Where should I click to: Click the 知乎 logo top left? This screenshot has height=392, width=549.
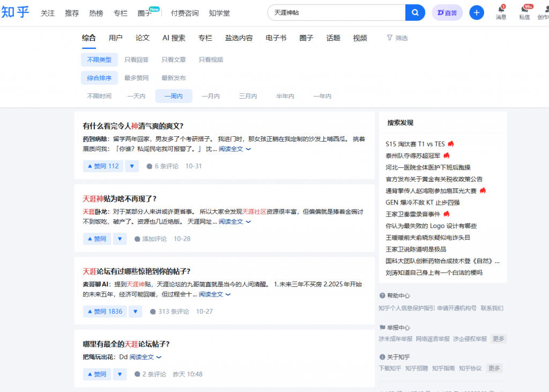[x=16, y=12]
